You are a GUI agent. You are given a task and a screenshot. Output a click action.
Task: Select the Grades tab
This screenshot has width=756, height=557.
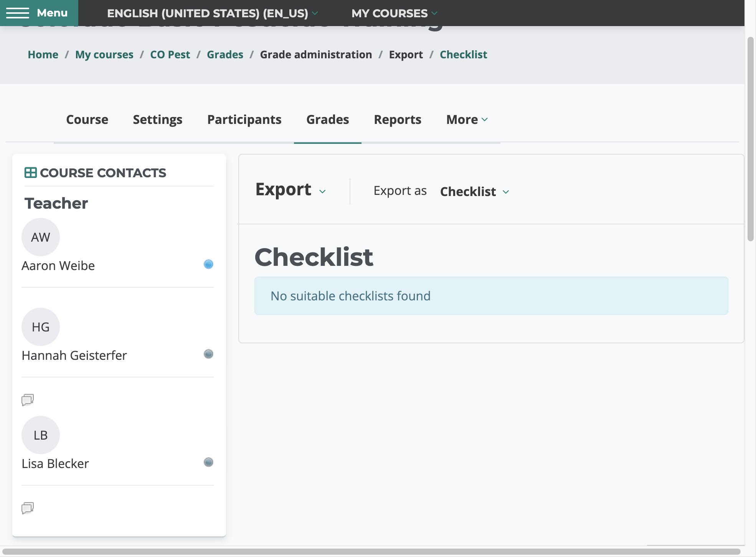click(x=328, y=120)
